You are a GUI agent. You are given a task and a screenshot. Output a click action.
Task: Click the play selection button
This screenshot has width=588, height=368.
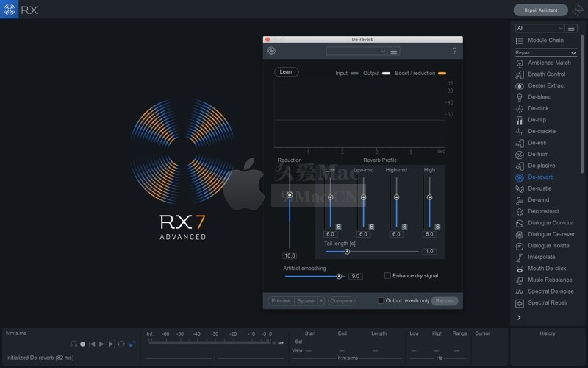[111, 344]
